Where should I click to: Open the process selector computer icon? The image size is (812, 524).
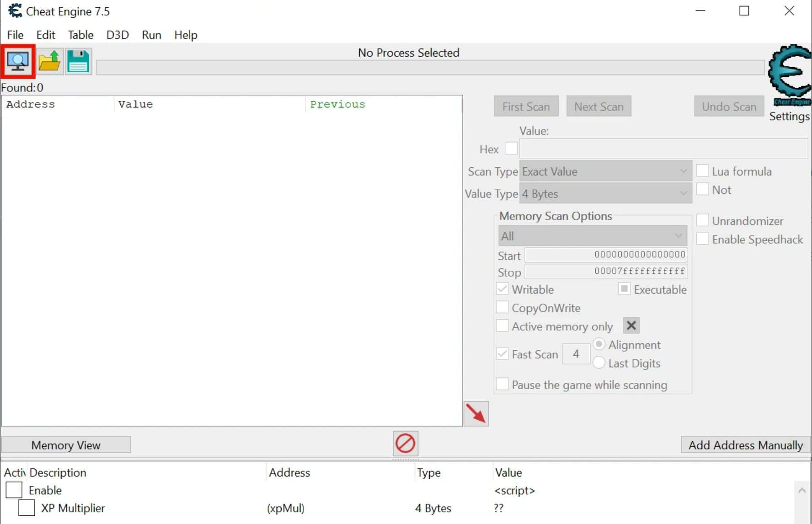(18, 61)
